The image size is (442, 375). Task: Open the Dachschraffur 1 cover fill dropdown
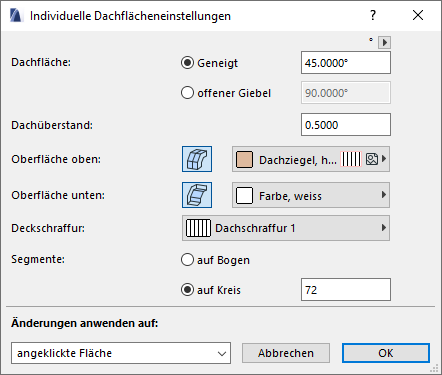pos(286,228)
